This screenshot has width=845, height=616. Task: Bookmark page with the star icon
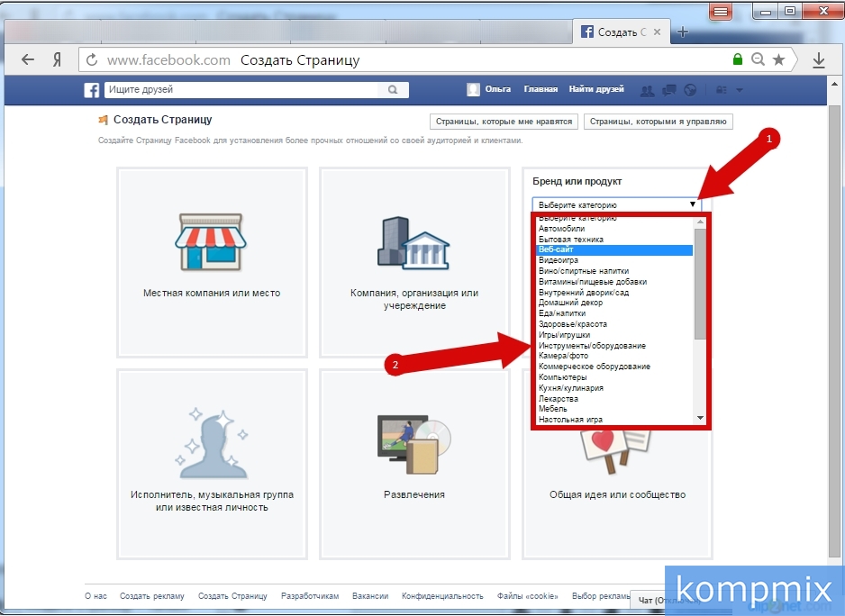tap(778, 59)
